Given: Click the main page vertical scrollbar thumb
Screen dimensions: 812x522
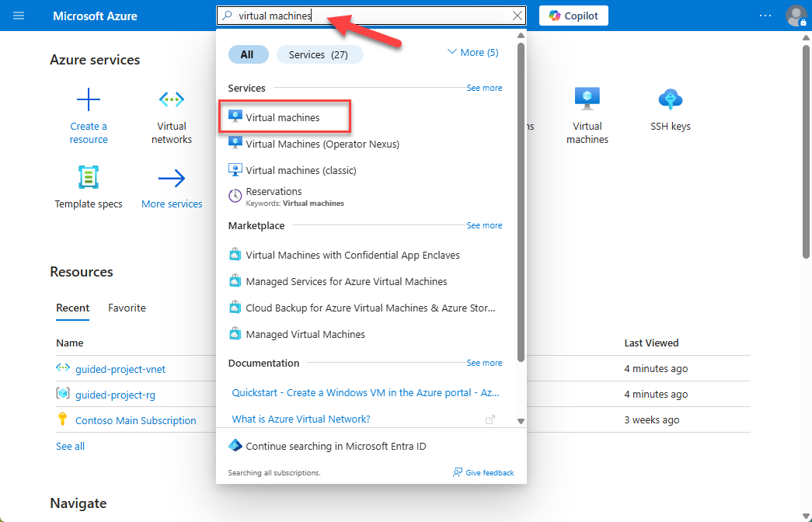Looking at the screenshot, I should (806, 151).
